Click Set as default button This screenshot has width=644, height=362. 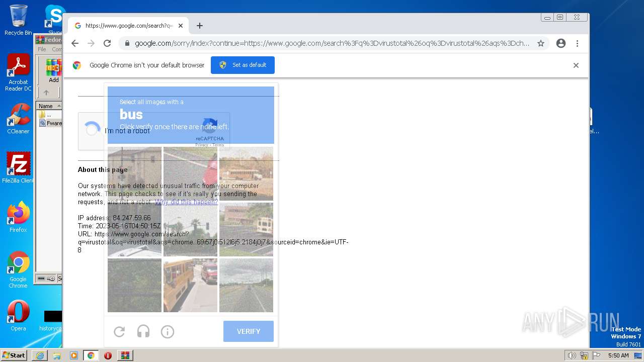(243, 65)
